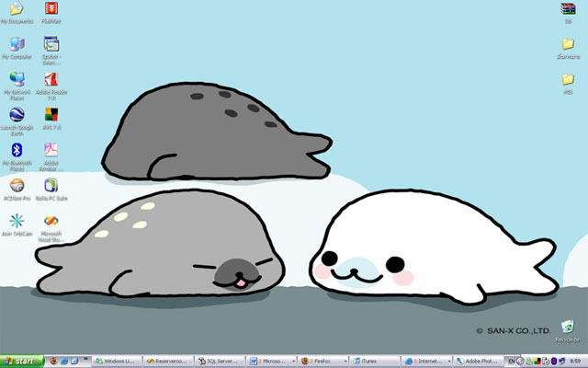Switch to the Reserveroo taskbar window
The height and width of the screenshot is (368, 588).
[169, 362]
